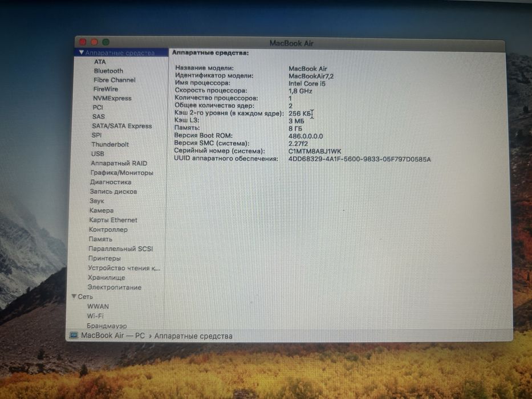Collapse the Аппаратные средства tree section
The height and width of the screenshot is (399, 532).
click(81, 52)
